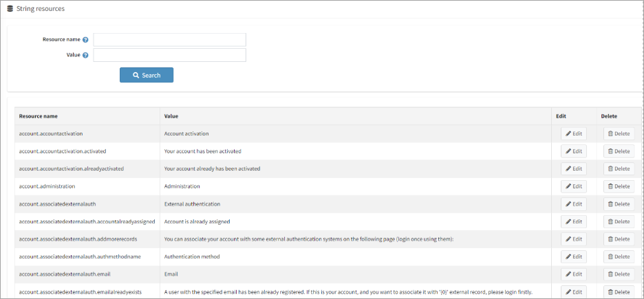Screen dimensions: 644x299
Task: Click the Resource name help icon
Action: click(x=85, y=40)
